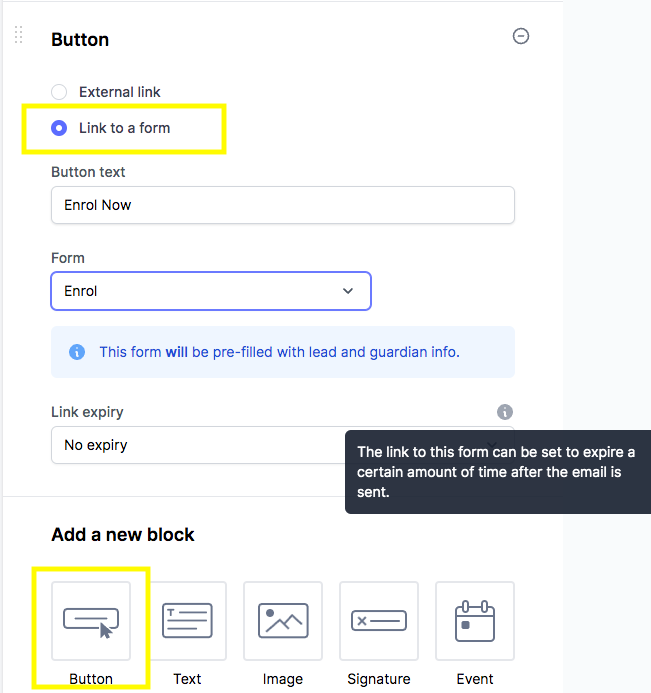
Task: Click the 'Button text' field label
Action: click(88, 172)
